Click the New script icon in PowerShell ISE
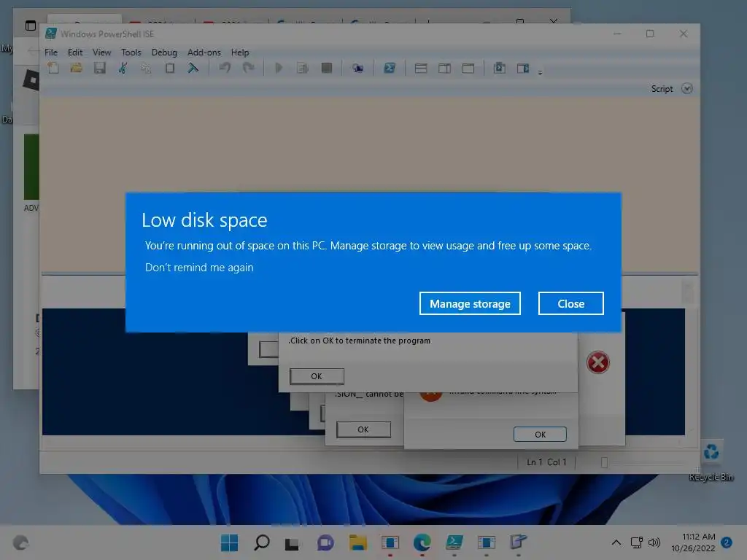Viewport: 747px width, 560px height. pyautogui.click(x=53, y=68)
